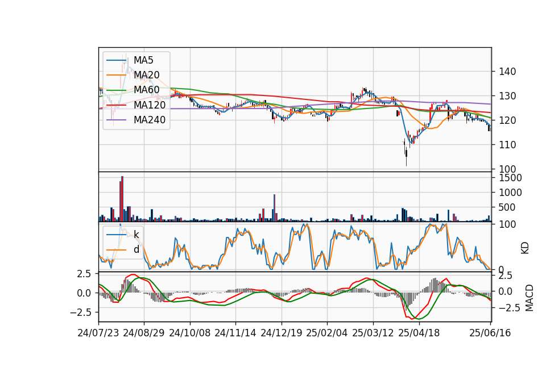Viewport: 546px width, 392px height.
Task: Click the 25/02/04 date axis label
Action: point(327,333)
